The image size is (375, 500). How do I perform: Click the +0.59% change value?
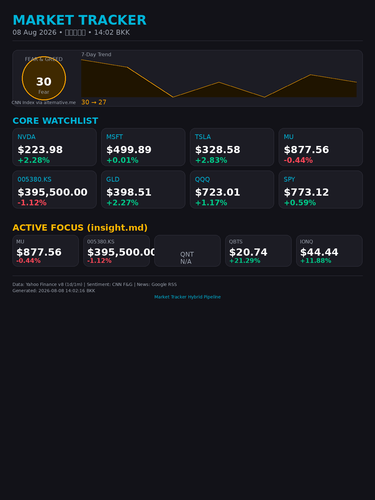(x=300, y=202)
